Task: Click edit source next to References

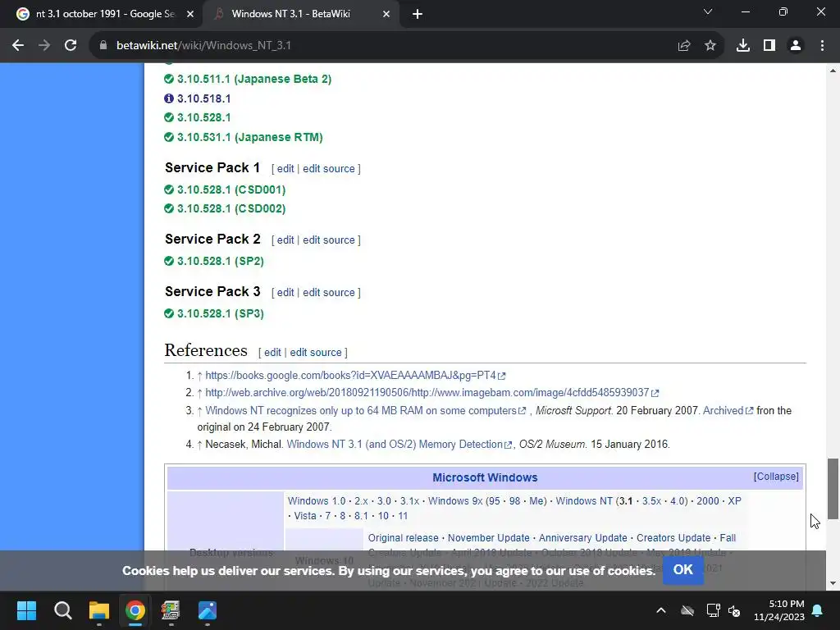Action: point(316,353)
